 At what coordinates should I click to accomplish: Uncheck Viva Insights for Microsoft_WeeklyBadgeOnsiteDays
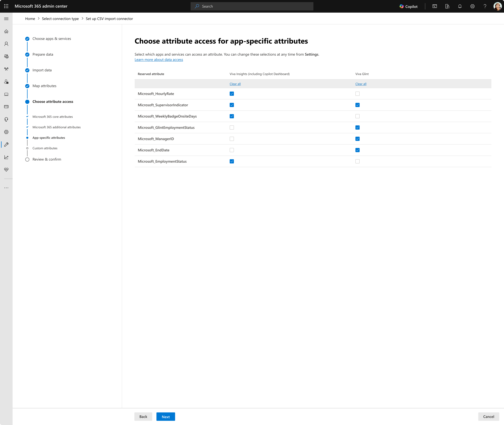pos(232,116)
